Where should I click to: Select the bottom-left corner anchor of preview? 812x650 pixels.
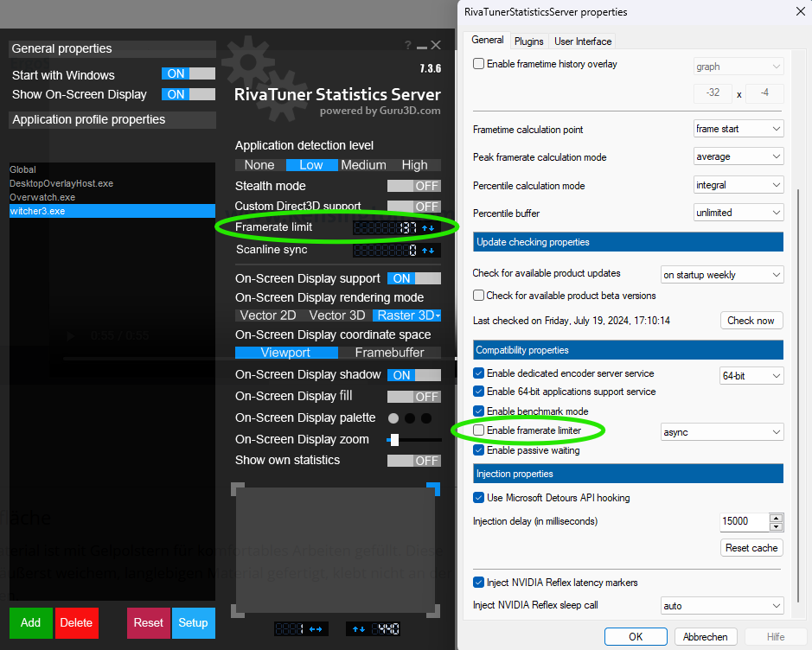click(x=237, y=611)
